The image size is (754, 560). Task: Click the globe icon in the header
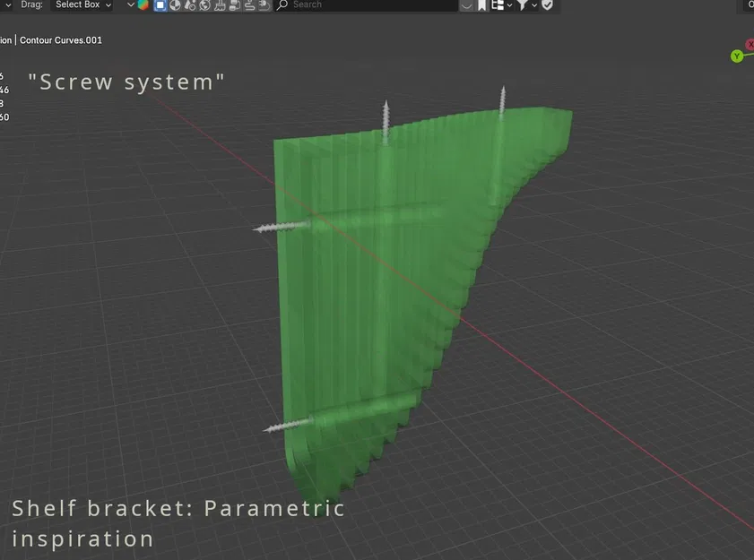coord(204,5)
